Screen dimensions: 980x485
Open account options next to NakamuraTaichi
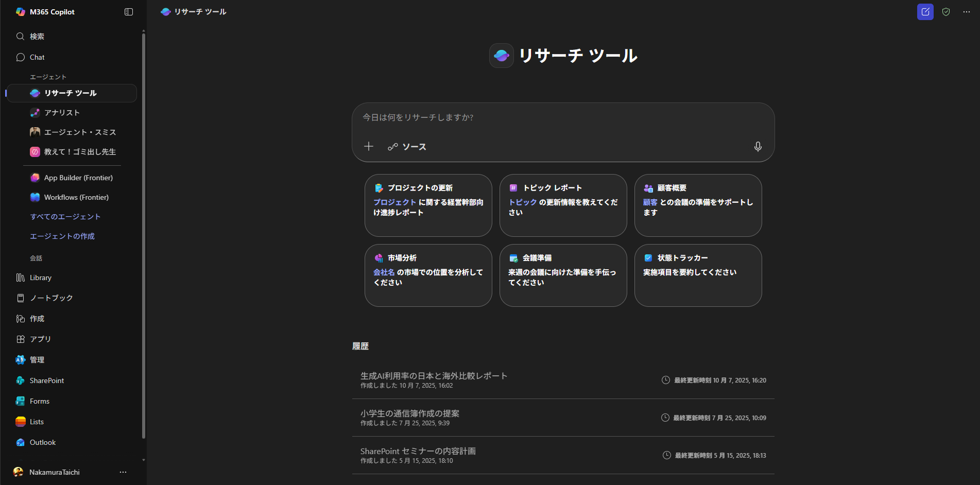123,472
